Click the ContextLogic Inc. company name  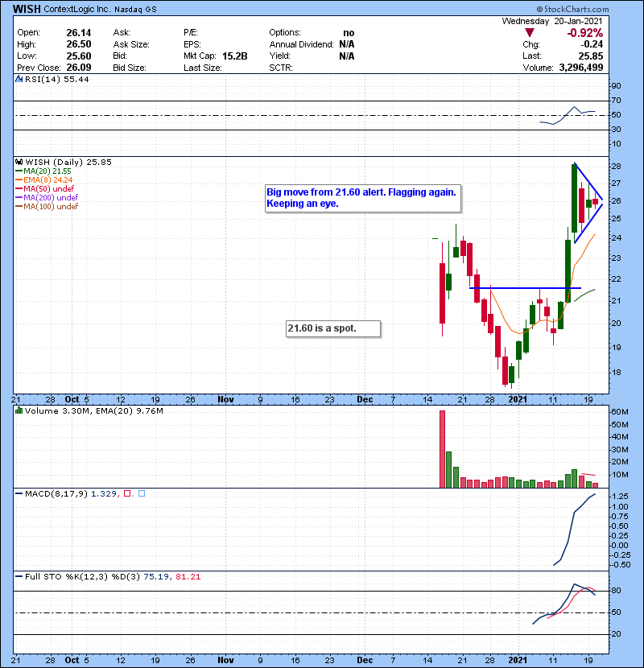click(x=77, y=9)
